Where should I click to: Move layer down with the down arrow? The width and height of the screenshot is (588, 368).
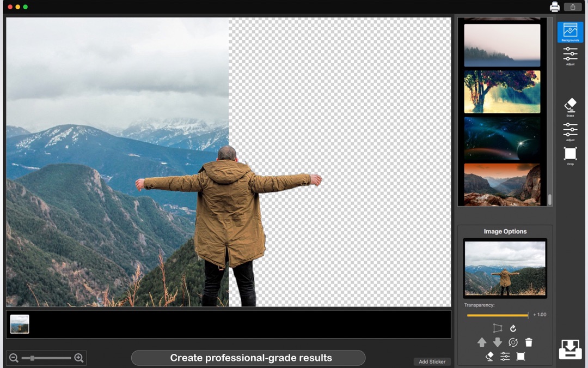[x=497, y=342]
